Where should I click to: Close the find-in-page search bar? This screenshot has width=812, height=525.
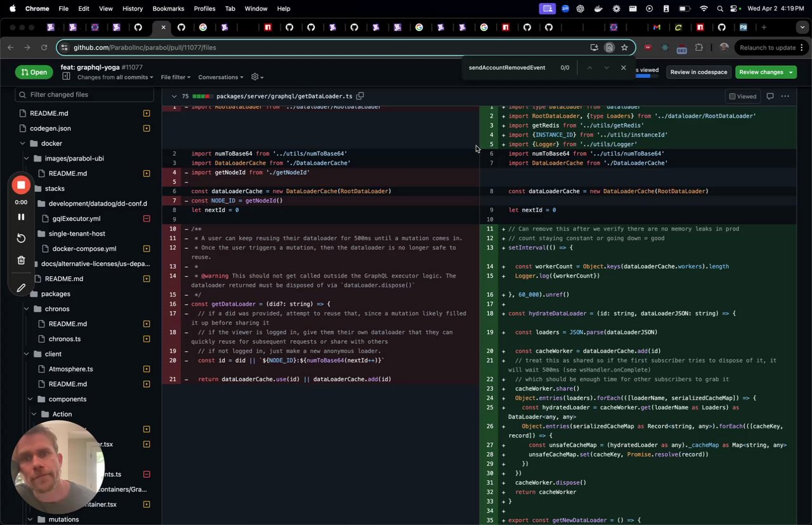click(623, 68)
